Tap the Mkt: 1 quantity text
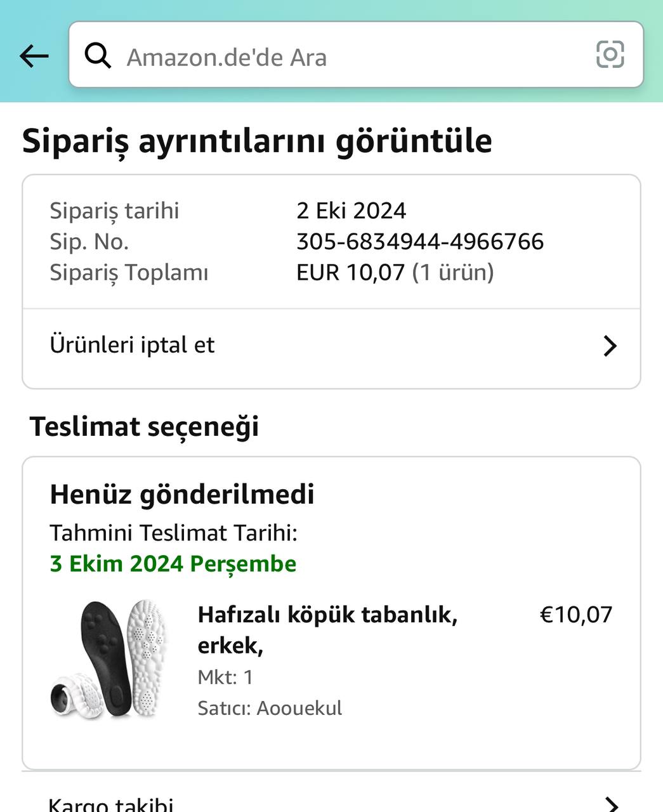 225,677
